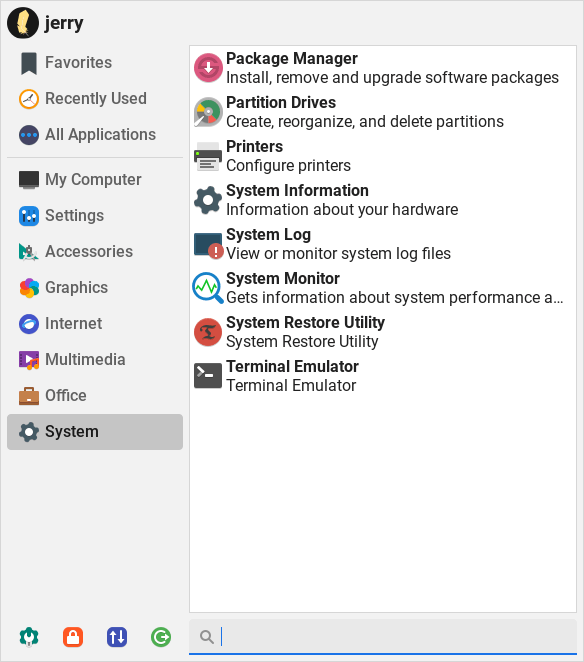Open the Package Manager application
This screenshot has height=662, width=584.
click(383, 68)
